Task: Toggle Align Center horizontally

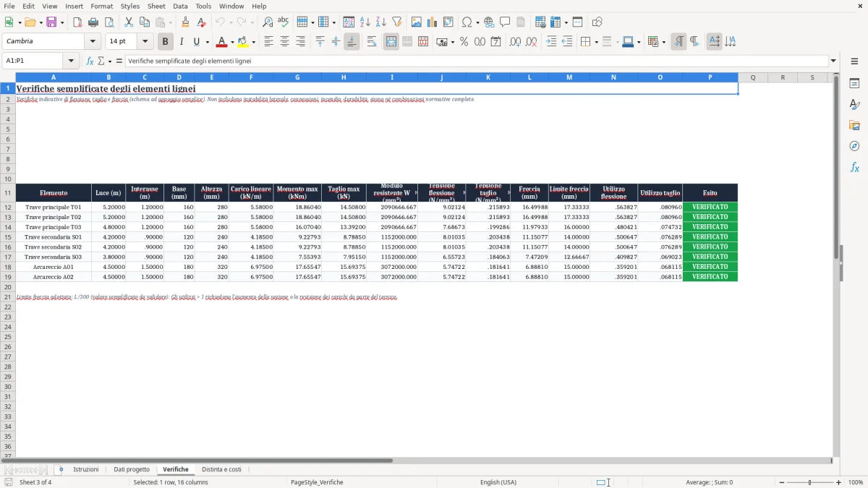Action: point(284,42)
